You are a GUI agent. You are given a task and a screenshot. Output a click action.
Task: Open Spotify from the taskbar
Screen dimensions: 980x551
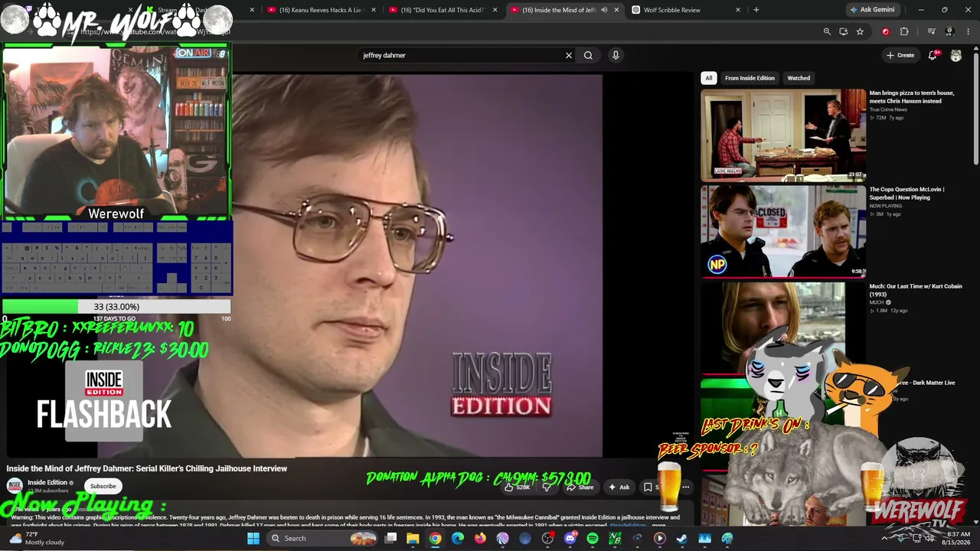593,538
